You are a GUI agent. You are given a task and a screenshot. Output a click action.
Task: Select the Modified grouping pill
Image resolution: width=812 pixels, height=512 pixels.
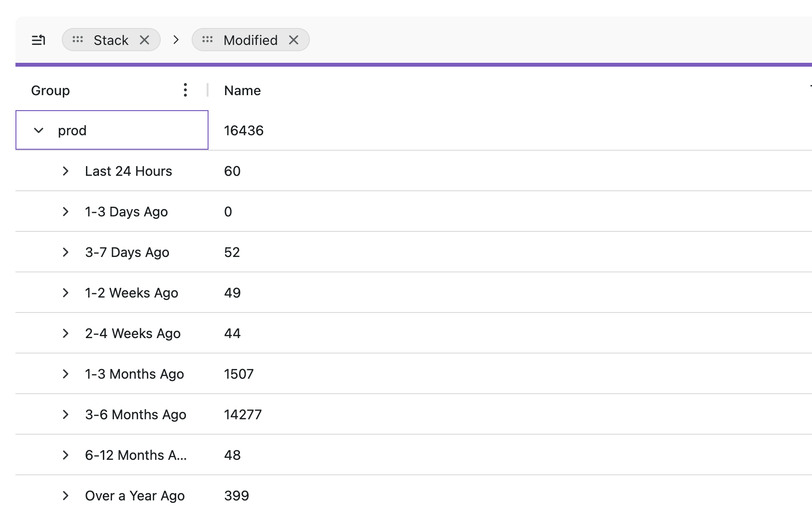coord(250,40)
